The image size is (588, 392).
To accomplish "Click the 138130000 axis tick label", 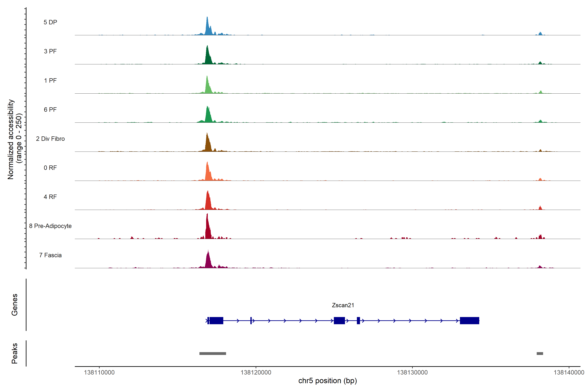I will click(x=412, y=372).
